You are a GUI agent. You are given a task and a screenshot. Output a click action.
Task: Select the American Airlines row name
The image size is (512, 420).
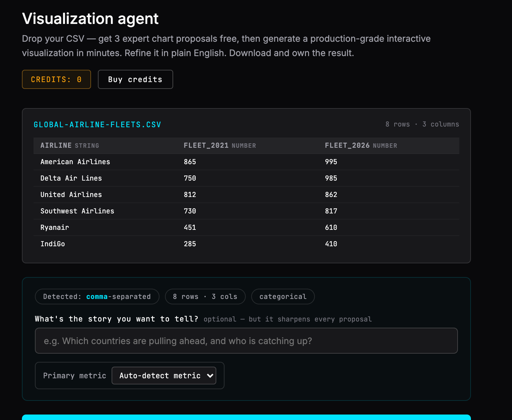[75, 162]
